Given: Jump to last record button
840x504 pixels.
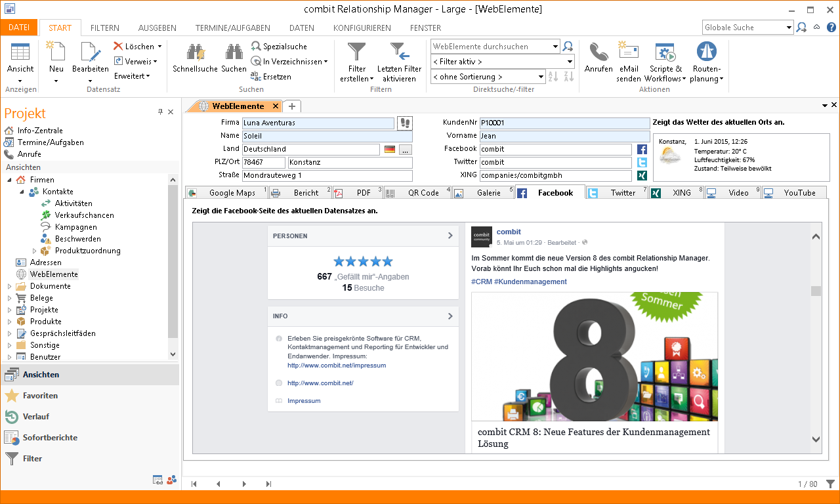Looking at the screenshot, I should 268,484.
